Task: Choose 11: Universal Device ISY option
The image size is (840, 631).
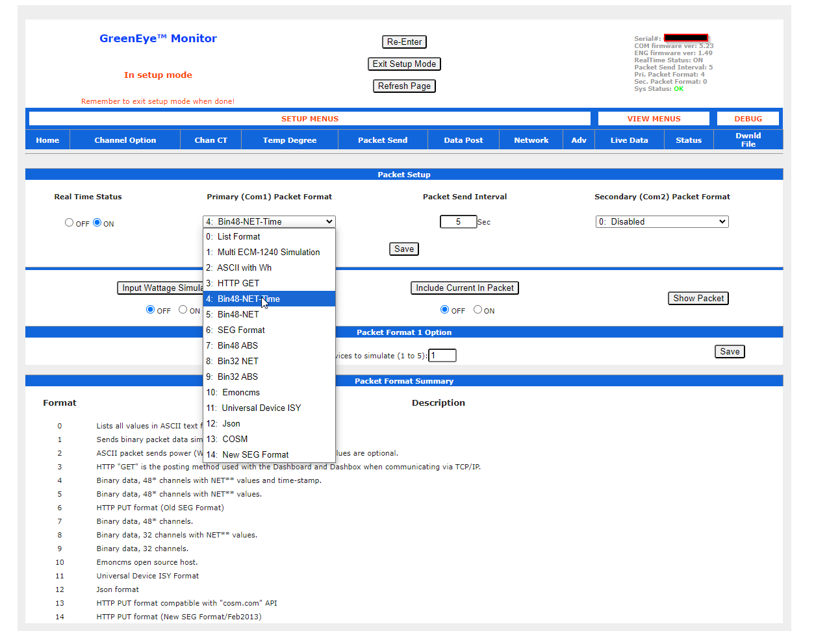Action: [x=269, y=408]
